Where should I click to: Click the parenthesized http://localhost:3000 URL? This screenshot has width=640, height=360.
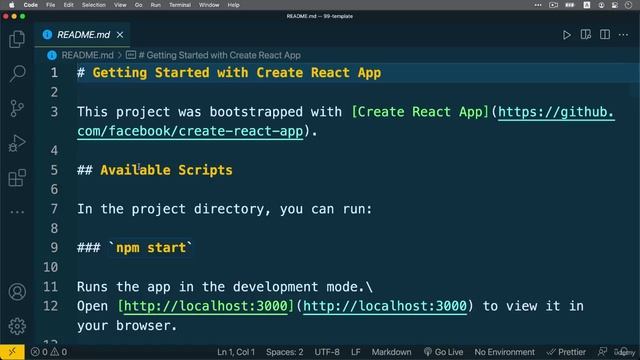(x=384, y=306)
